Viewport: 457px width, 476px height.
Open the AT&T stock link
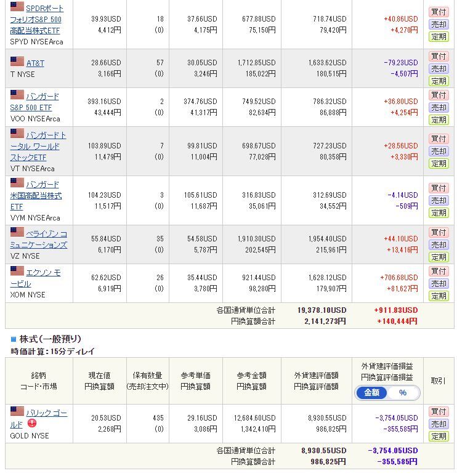click(35, 63)
